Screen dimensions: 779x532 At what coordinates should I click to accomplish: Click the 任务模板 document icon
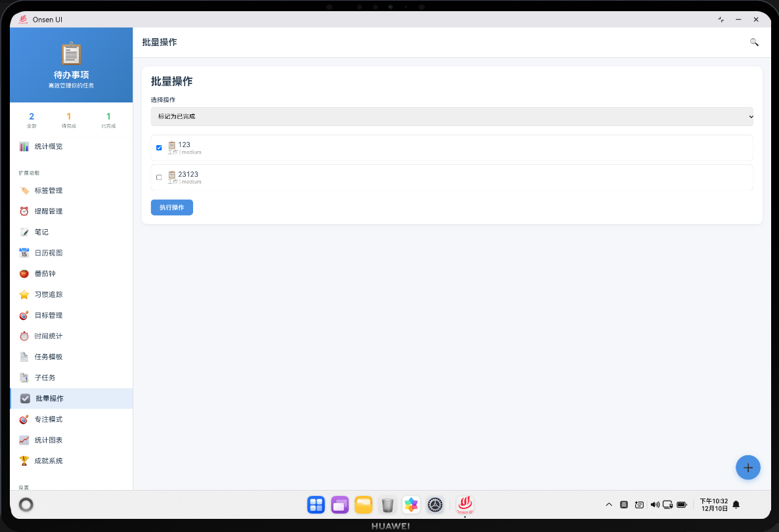click(24, 357)
